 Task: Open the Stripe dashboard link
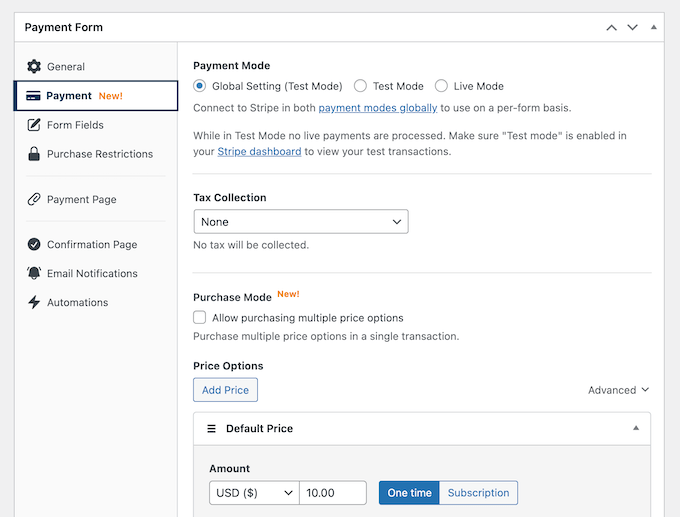tap(259, 151)
